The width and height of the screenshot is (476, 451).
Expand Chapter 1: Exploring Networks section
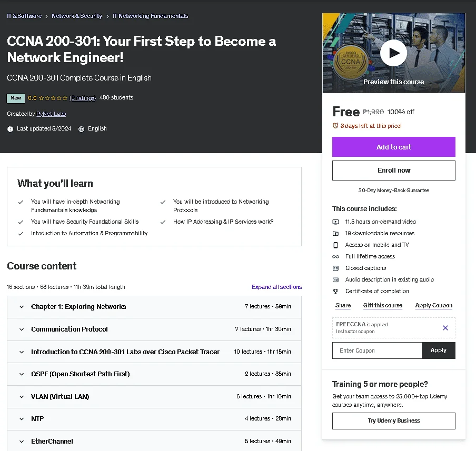tap(154, 307)
